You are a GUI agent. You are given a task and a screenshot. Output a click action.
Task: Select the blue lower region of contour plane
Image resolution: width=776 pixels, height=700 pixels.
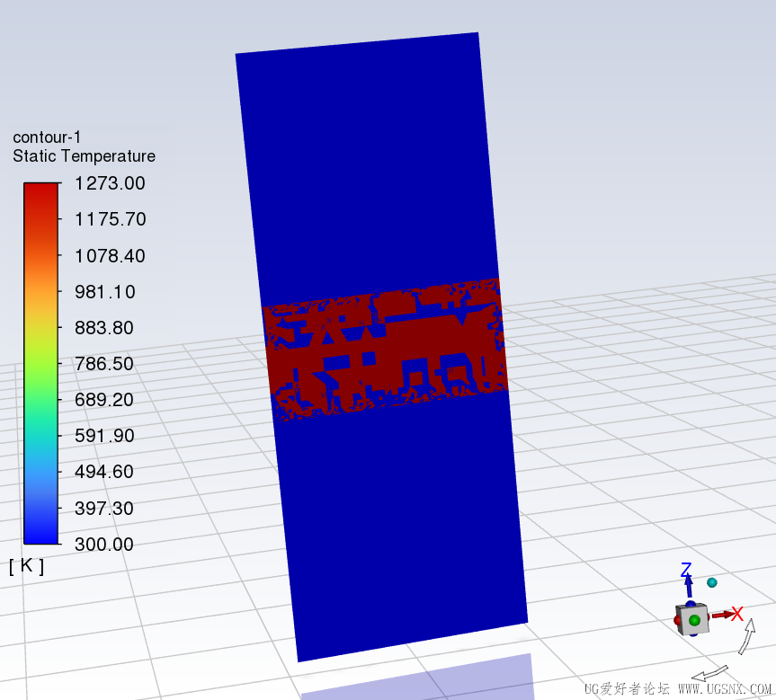[401, 525]
